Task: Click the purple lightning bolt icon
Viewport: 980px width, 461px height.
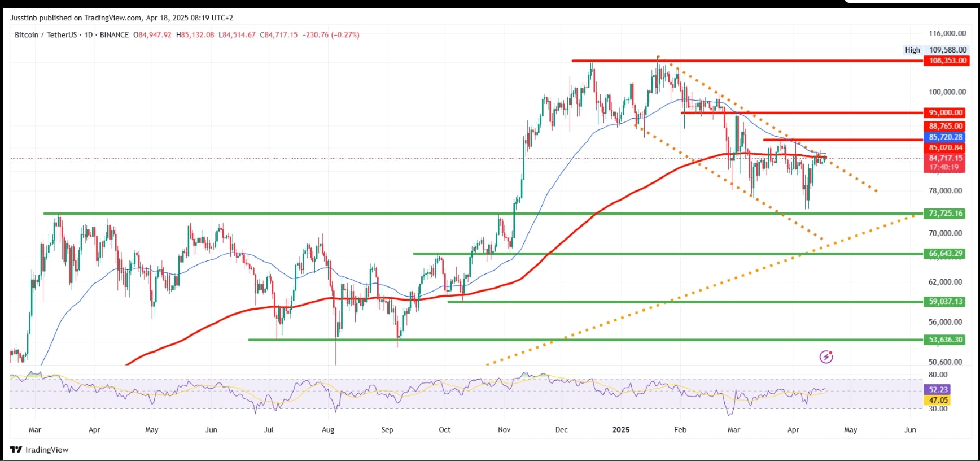Action: coord(826,356)
